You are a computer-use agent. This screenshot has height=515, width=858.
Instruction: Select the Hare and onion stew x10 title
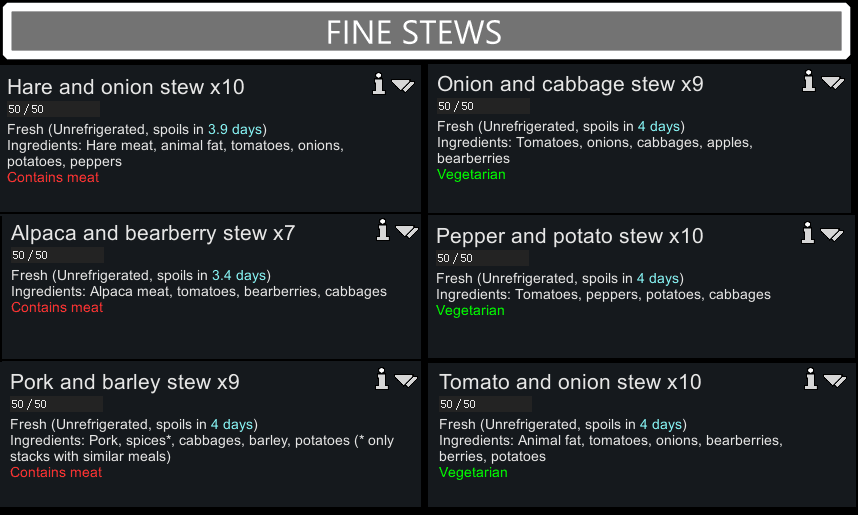click(126, 87)
